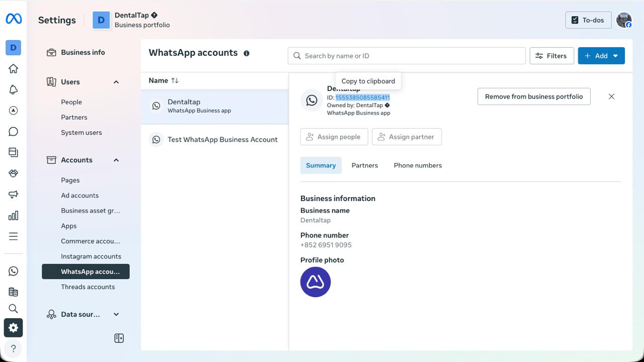
Task: Open Ads megaphone icon in rail
Action: click(x=14, y=195)
